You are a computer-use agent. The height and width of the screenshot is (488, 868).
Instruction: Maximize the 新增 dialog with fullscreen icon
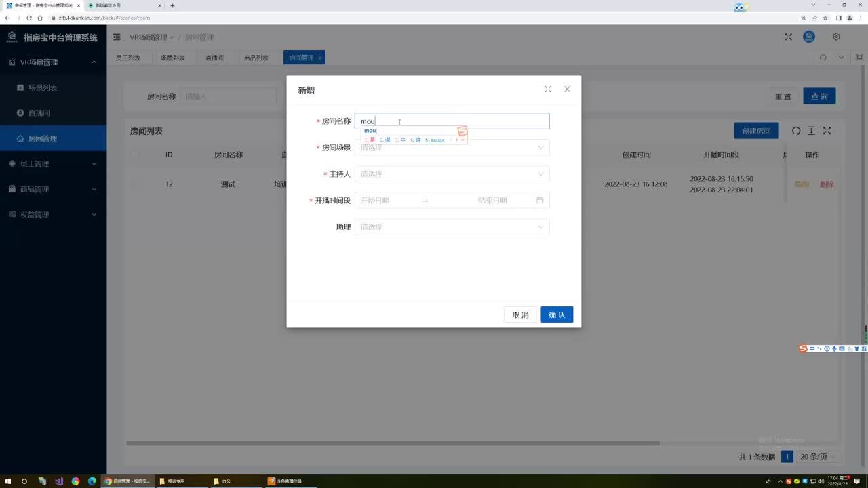click(x=547, y=89)
